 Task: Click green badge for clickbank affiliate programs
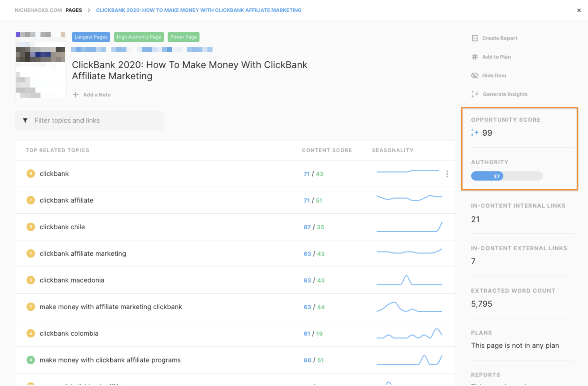click(x=31, y=360)
